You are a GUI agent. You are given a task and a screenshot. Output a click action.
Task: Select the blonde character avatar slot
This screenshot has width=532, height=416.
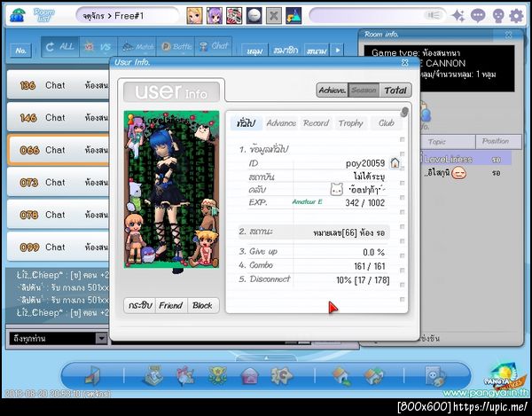(x=195, y=16)
